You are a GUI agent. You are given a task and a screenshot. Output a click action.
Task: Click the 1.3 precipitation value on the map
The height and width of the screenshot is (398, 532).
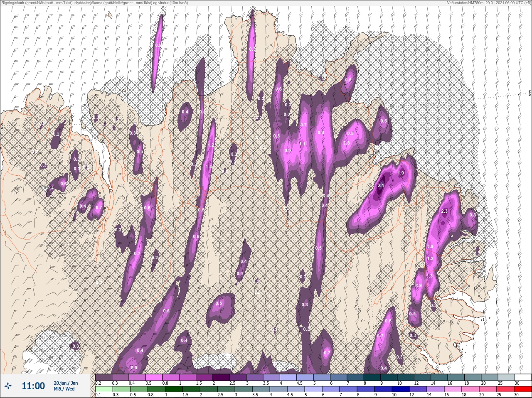tap(429, 276)
